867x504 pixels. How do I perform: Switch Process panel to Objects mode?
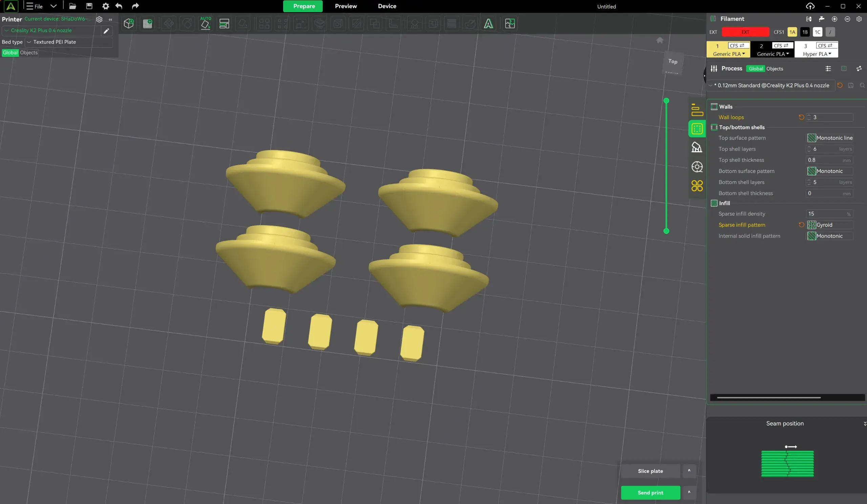pyautogui.click(x=775, y=69)
